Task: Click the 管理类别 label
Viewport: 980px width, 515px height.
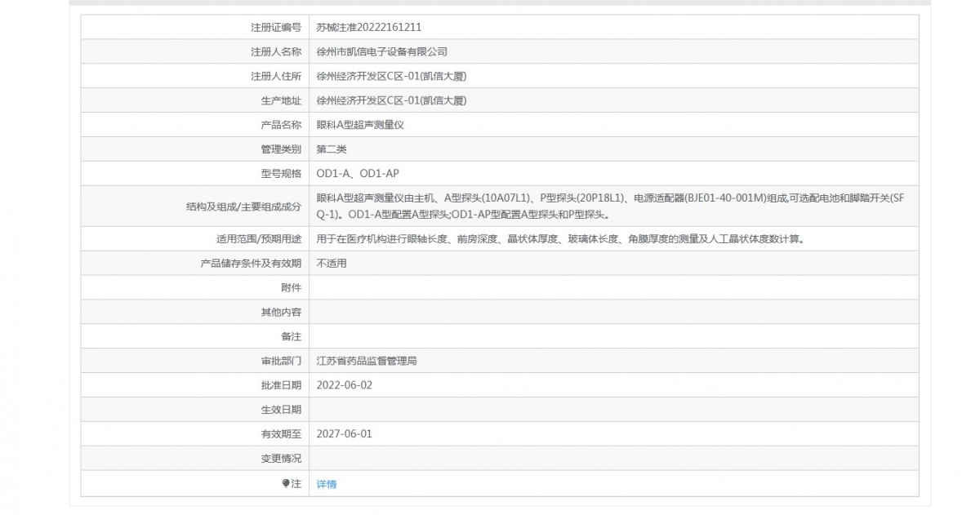Action: click(x=280, y=149)
